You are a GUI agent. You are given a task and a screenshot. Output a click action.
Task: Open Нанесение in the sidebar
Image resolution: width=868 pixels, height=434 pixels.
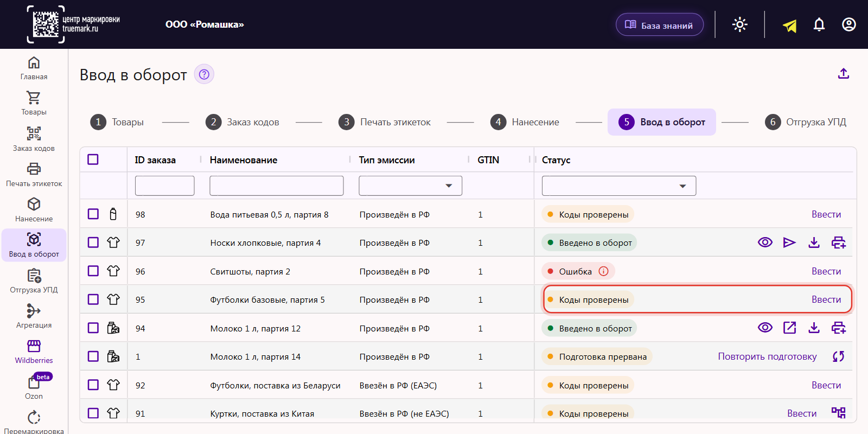pos(34,210)
